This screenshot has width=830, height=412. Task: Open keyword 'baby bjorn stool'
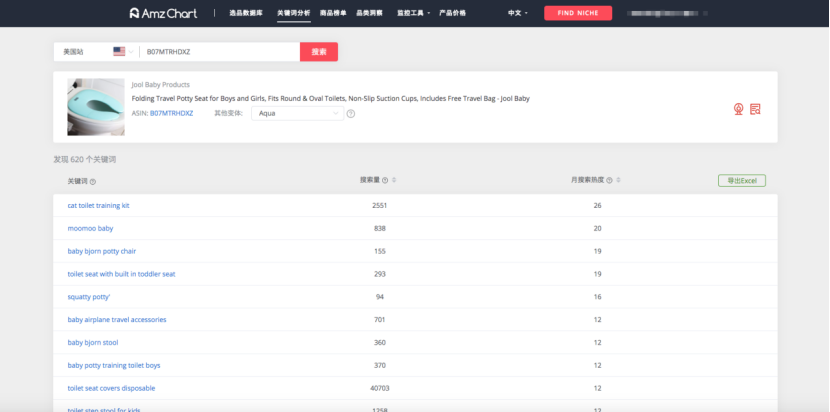point(93,342)
